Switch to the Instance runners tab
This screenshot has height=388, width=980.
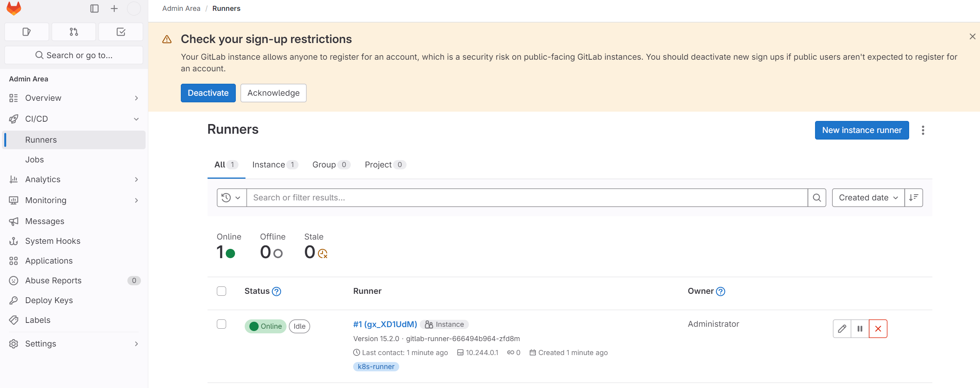(x=275, y=165)
